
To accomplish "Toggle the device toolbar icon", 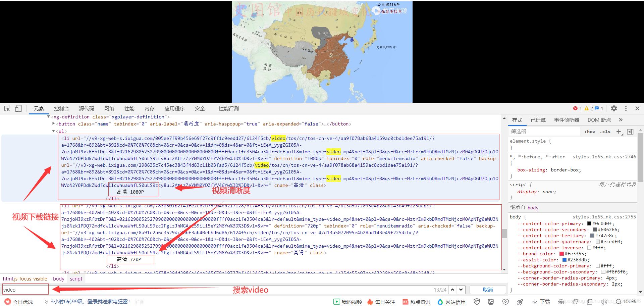I will tap(18, 108).
